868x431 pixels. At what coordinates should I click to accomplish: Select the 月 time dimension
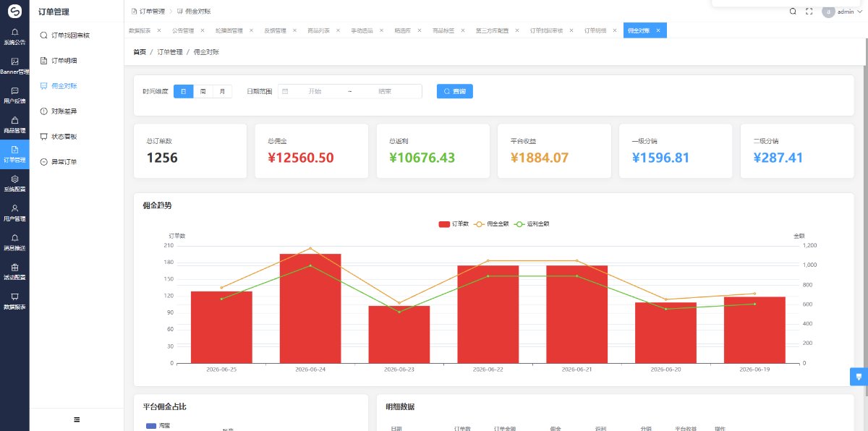[x=222, y=91]
